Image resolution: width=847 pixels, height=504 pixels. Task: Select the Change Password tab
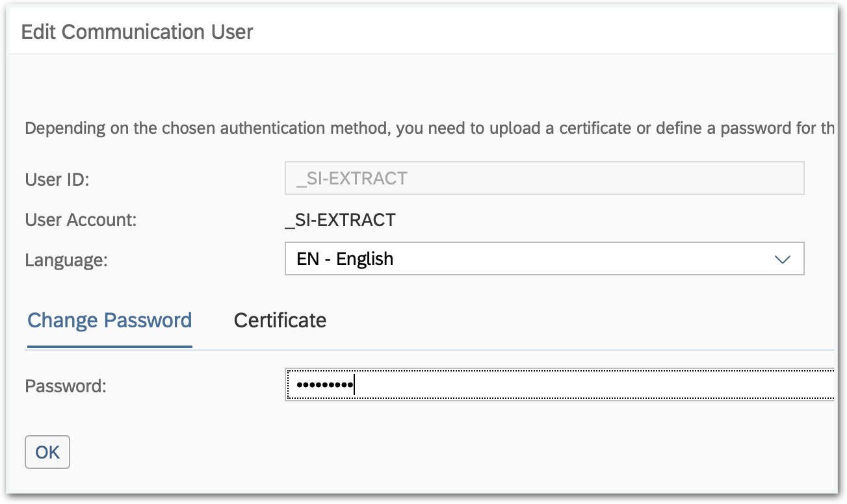click(x=109, y=320)
